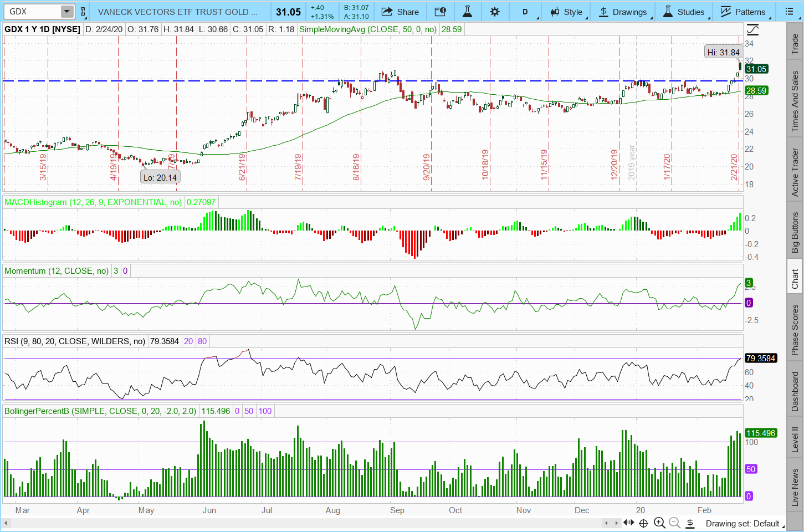This screenshot has height=532, width=804.
Task: Expand the GDX symbol dropdown arrow
Action: tap(66, 12)
